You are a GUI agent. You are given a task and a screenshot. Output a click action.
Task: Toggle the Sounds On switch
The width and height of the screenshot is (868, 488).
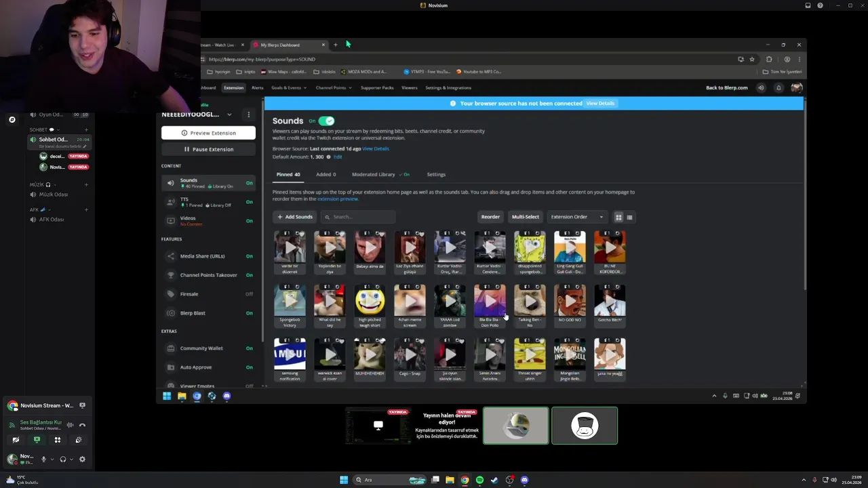[327, 121]
